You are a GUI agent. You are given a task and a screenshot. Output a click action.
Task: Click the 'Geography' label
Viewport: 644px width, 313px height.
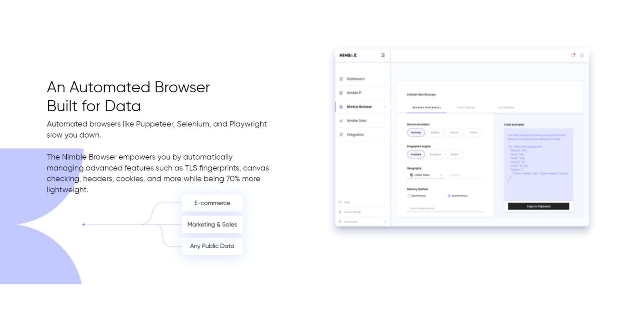(414, 168)
